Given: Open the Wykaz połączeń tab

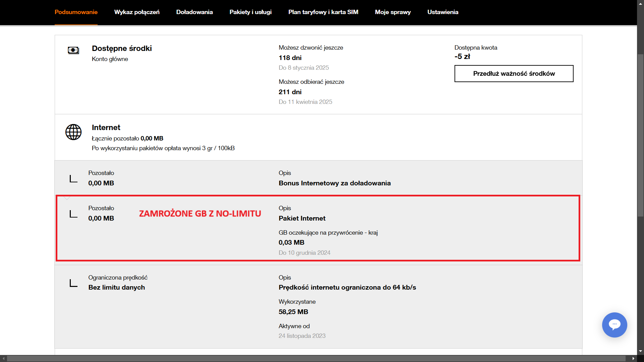Looking at the screenshot, I should [x=137, y=12].
